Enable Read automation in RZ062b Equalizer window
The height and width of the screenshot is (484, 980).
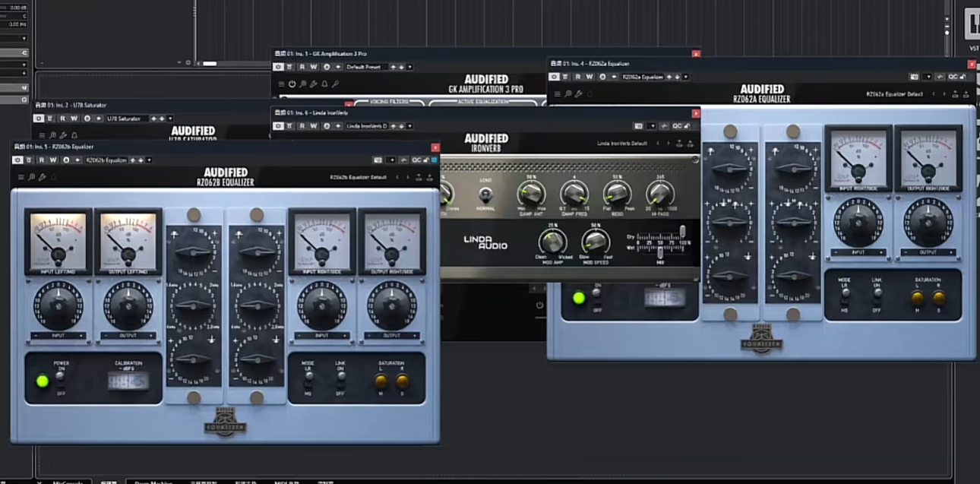(x=42, y=160)
